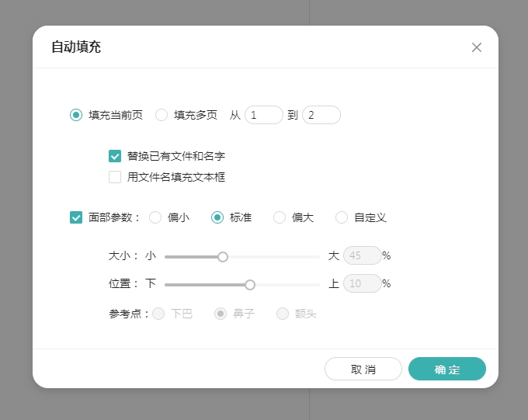Select the 填充多页 radio option
528x420 pixels.
click(x=162, y=115)
